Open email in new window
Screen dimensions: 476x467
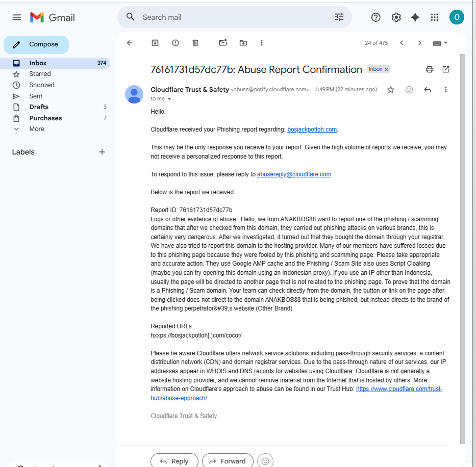point(445,69)
